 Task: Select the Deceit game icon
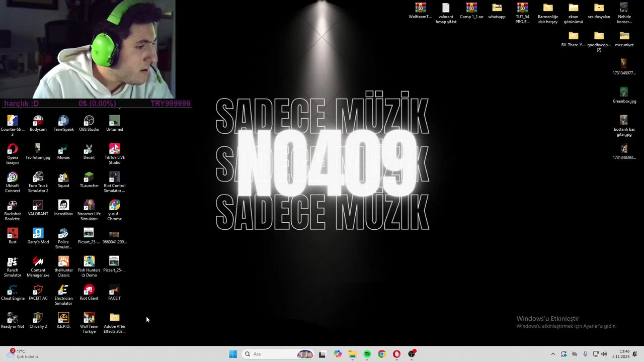pos(89,152)
